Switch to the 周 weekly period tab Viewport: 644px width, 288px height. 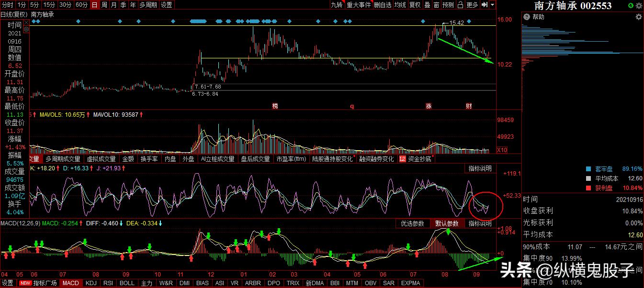104,5
